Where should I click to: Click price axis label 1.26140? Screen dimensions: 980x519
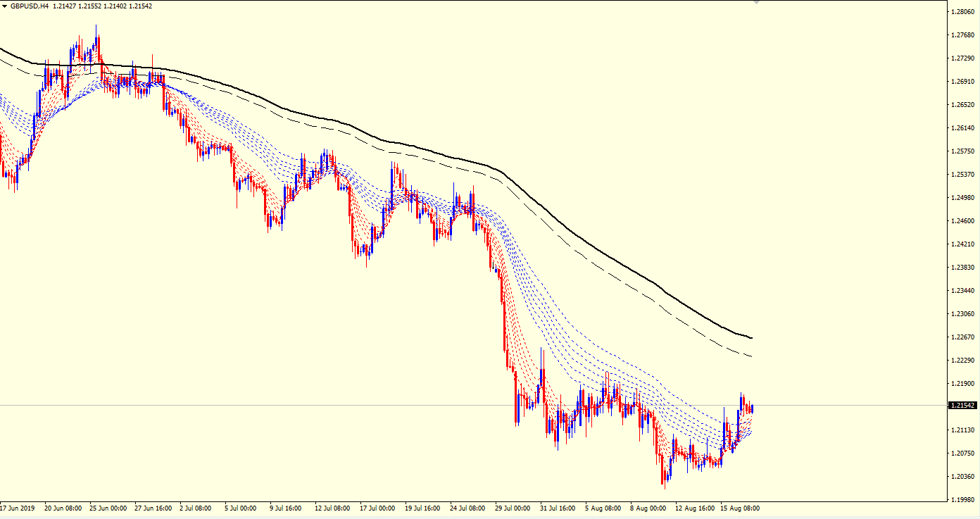click(962, 128)
